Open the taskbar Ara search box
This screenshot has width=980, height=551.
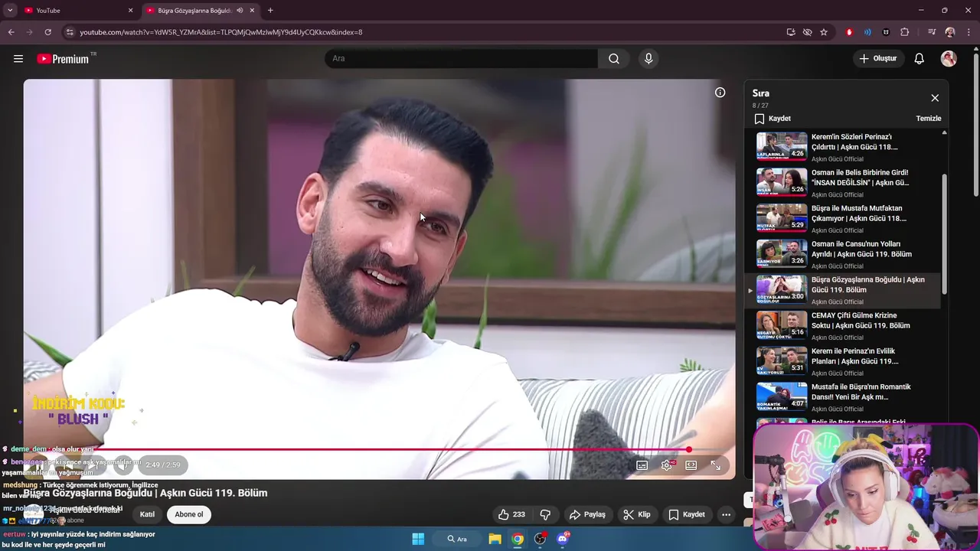[x=457, y=539]
